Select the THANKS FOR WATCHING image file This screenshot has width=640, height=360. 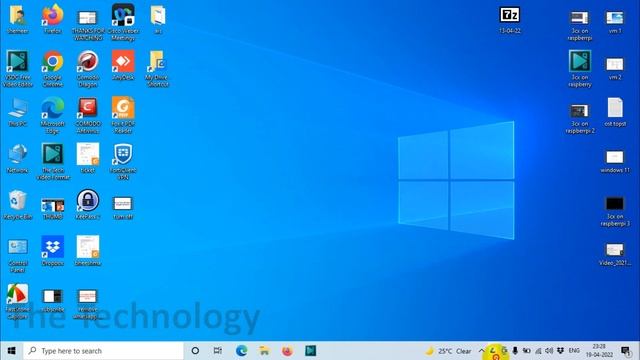coord(88,25)
